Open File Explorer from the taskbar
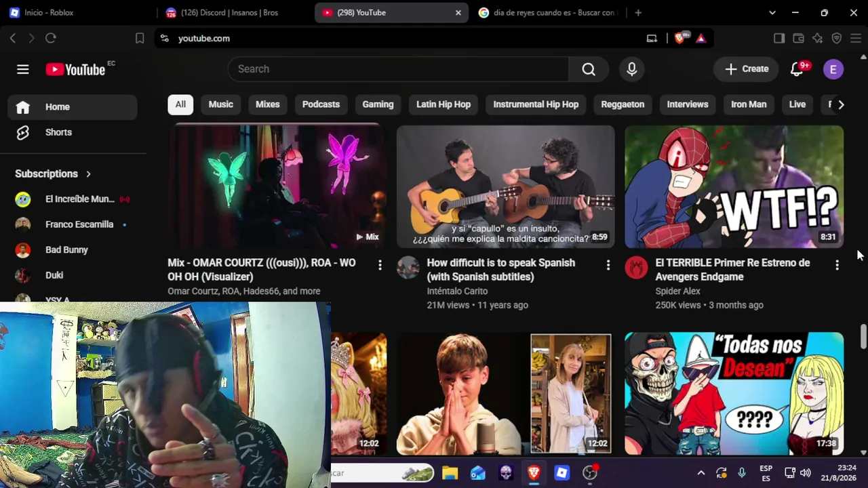The height and width of the screenshot is (488, 868). coord(450,473)
